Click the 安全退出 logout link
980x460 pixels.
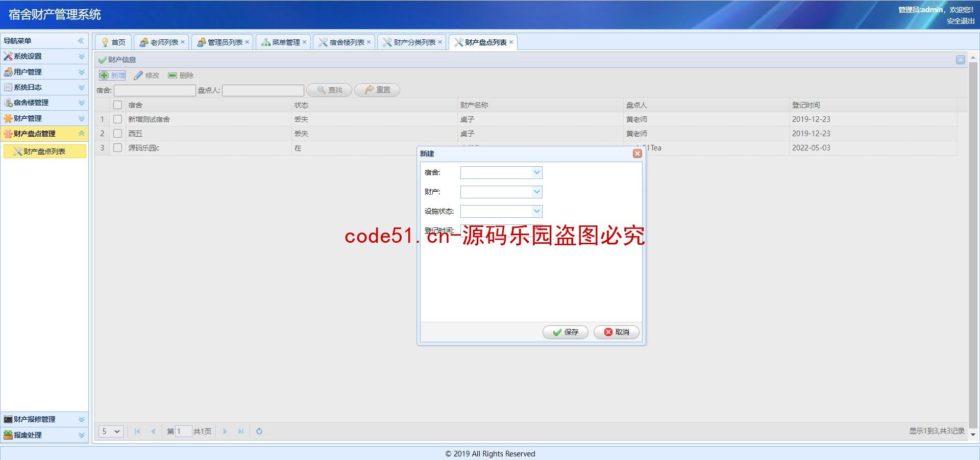961,21
